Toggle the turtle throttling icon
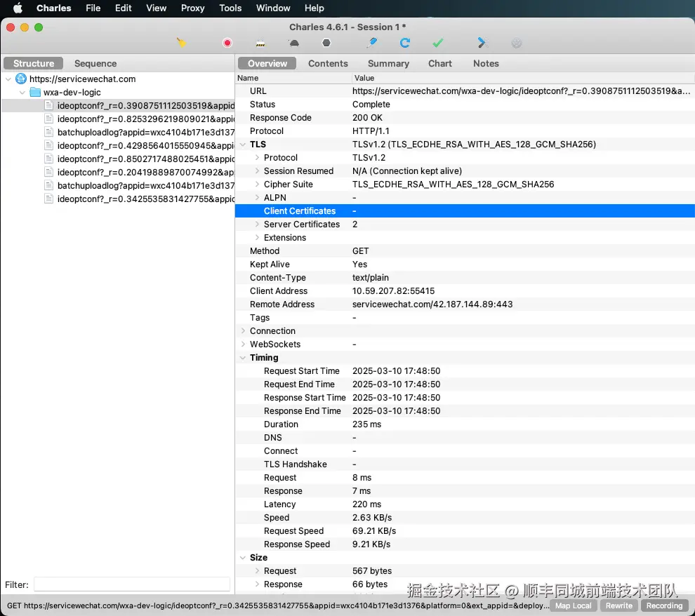 294,43
